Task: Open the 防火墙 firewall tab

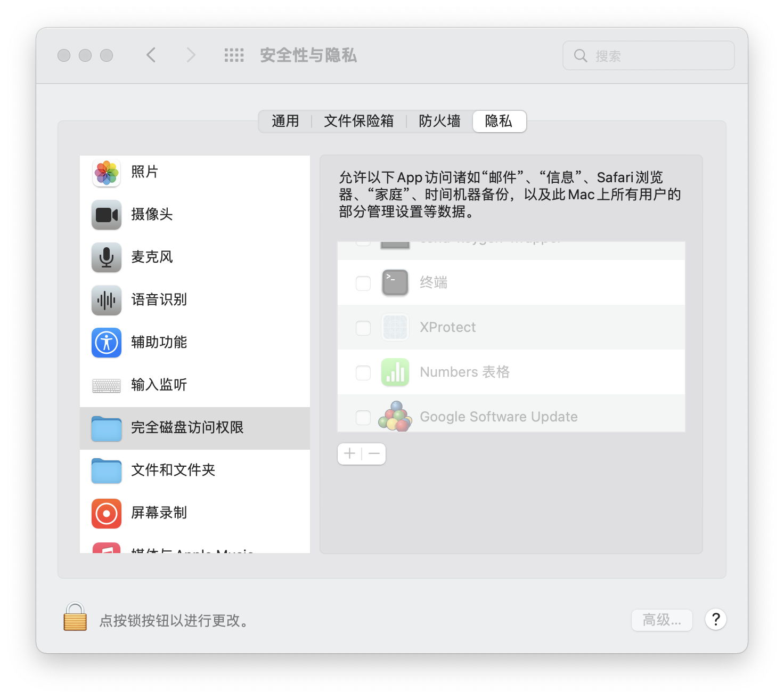Action: point(439,121)
